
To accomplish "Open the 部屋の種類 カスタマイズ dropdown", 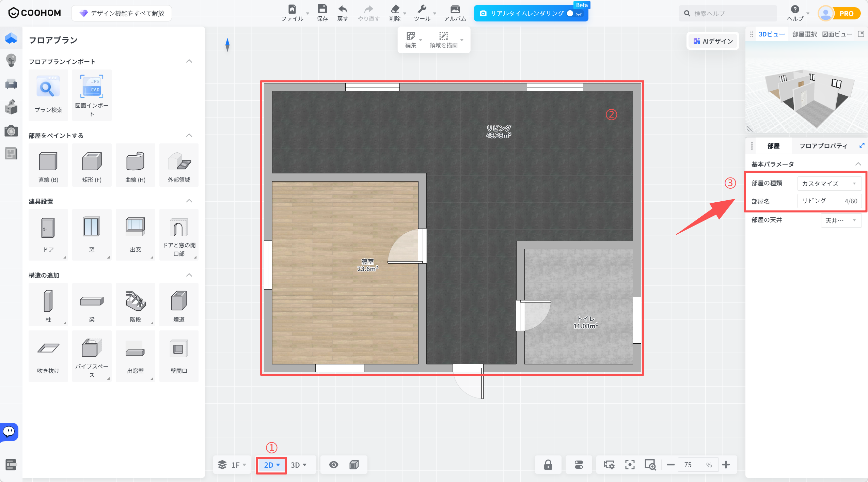I will [x=829, y=184].
